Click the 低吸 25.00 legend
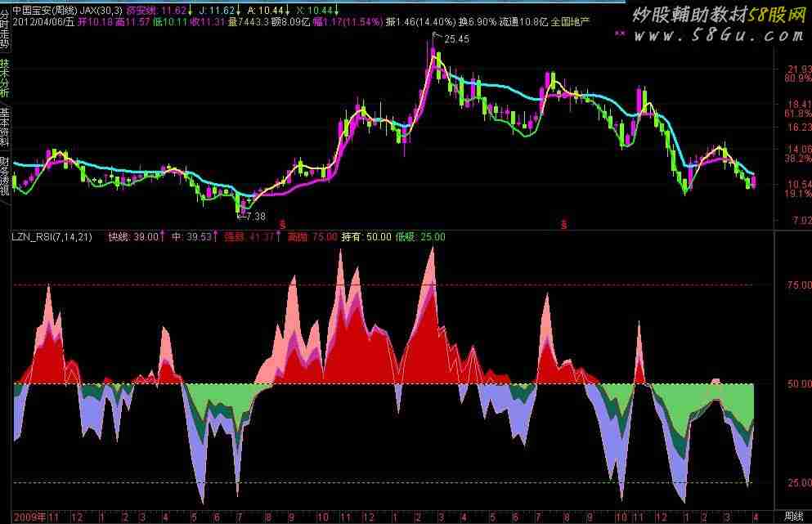The width and height of the screenshot is (812, 524). 420,237
